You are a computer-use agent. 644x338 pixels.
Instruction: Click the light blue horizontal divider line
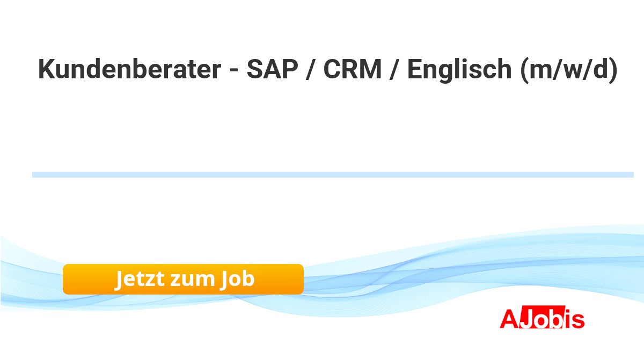333,174
